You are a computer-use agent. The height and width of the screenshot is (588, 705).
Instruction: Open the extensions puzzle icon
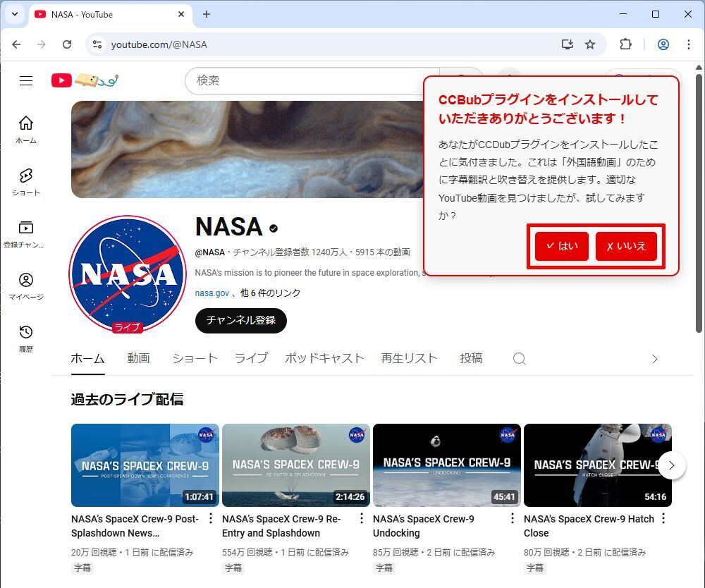(625, 44)
